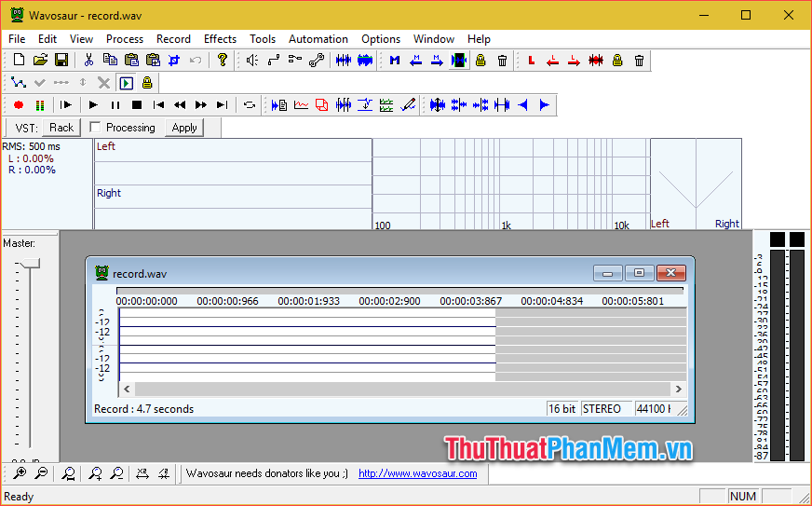Open the red 3D cube view icon
812x506 pixels.
click(x=322, y=105)
